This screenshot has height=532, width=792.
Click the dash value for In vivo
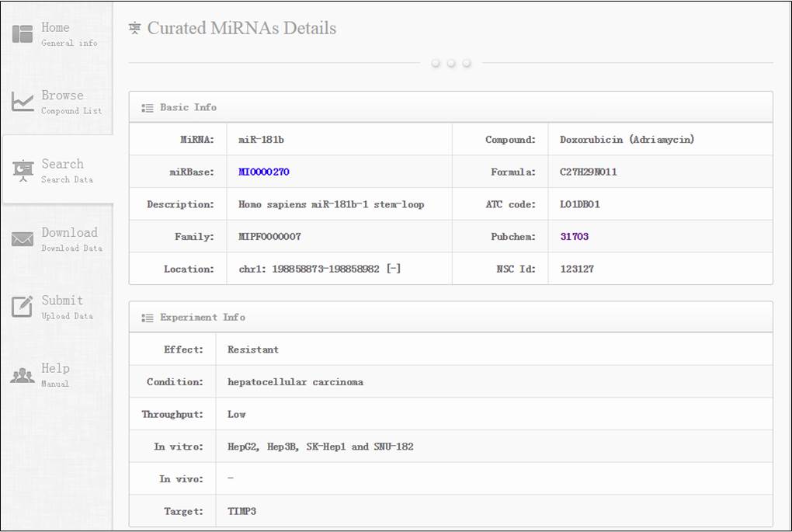pyautogui.click(x=231, y=478)
